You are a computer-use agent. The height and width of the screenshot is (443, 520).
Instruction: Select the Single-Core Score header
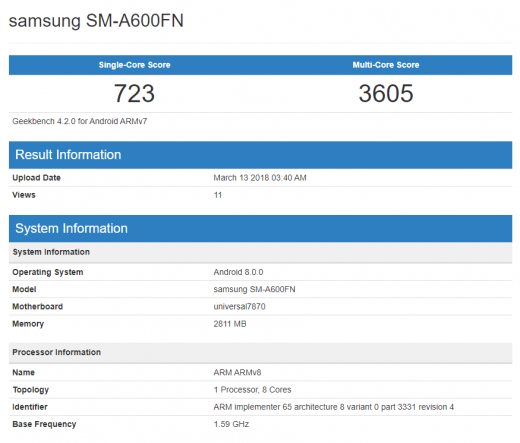coord(134,65)
